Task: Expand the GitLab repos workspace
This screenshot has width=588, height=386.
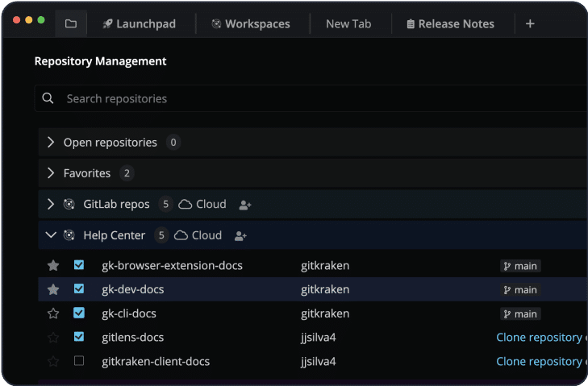Action: [x=51, y=204]
